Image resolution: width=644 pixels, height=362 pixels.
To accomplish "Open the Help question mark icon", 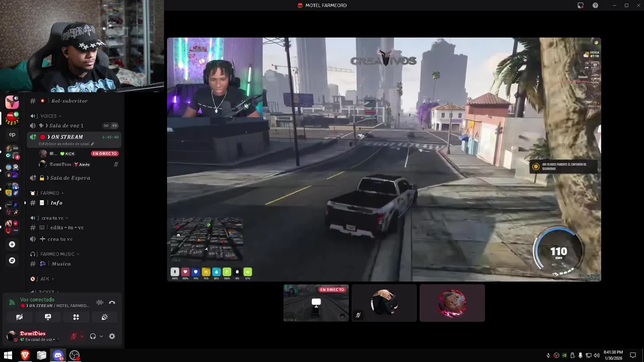I will [x=595, y=6].
